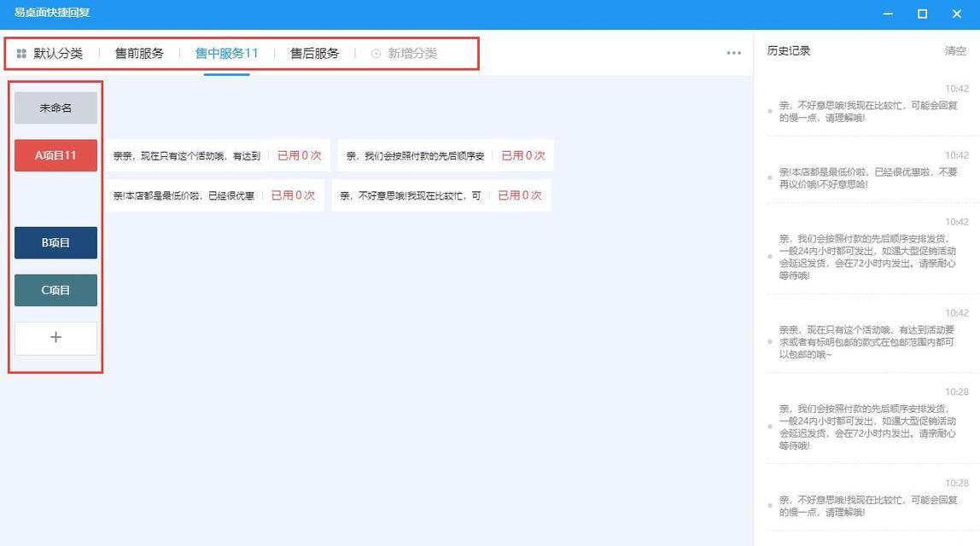Screen dimensions: 980x546
Task: Click 已用0次 counter on 比较忙 reply card
Action: (x=520, y=195)
